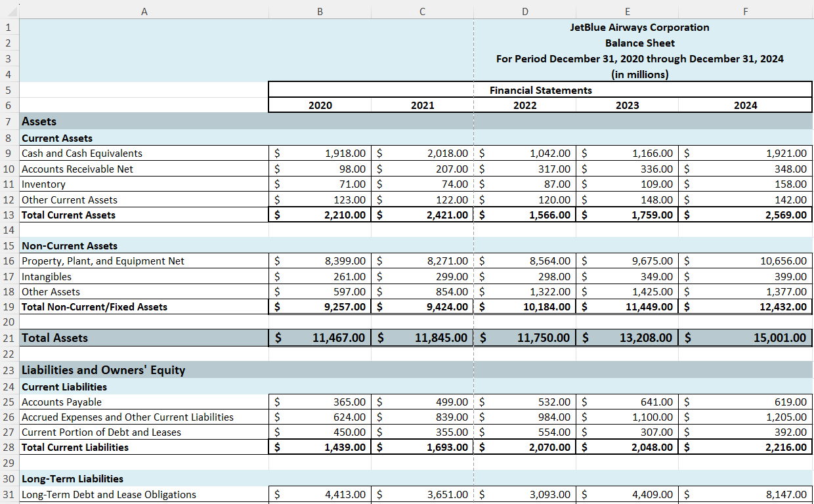
Task: Select the Property, Plant, and Equipment Net label
Action: (105, 261)
